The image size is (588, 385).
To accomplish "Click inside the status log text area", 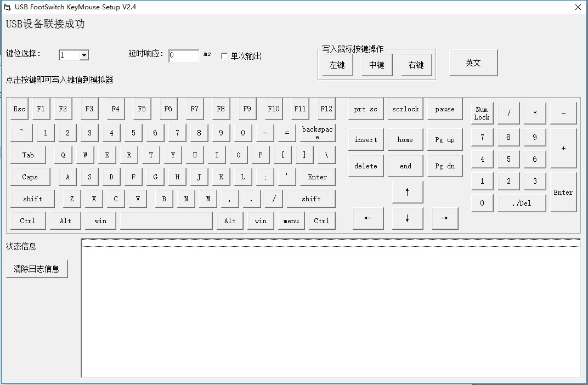I will click(x=330, y=313).
